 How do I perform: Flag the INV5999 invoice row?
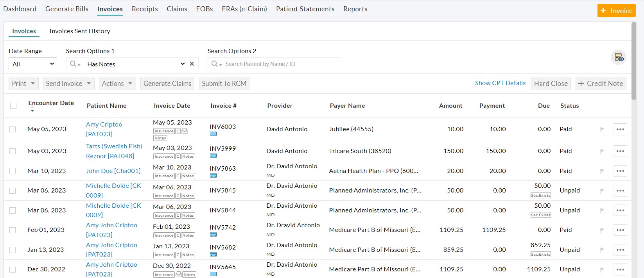602,151
